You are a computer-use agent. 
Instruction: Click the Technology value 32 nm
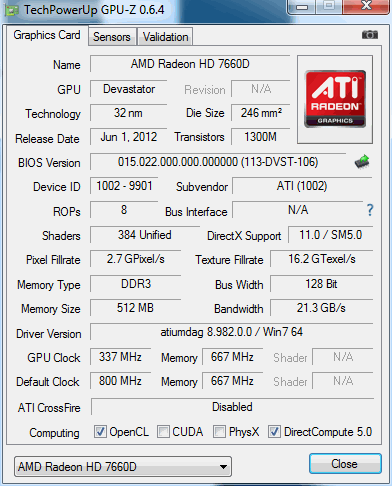[x=129, y=113]
